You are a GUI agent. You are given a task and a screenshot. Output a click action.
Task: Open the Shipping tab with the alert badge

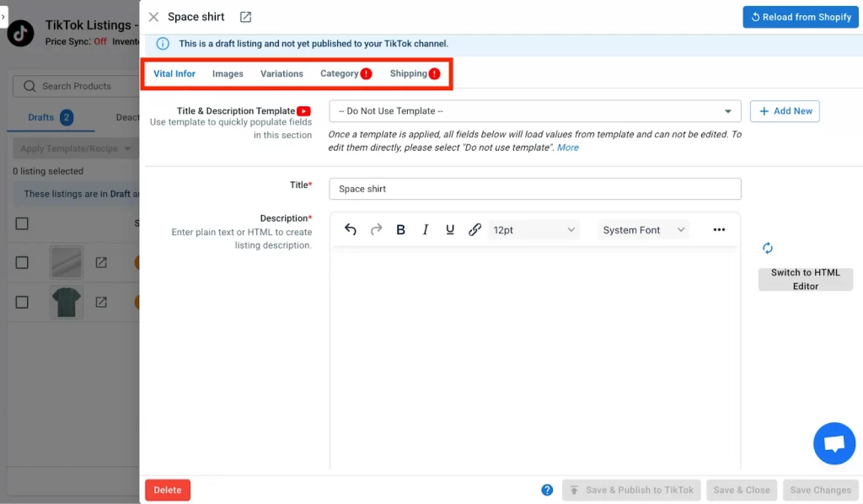tap(409, 73)
